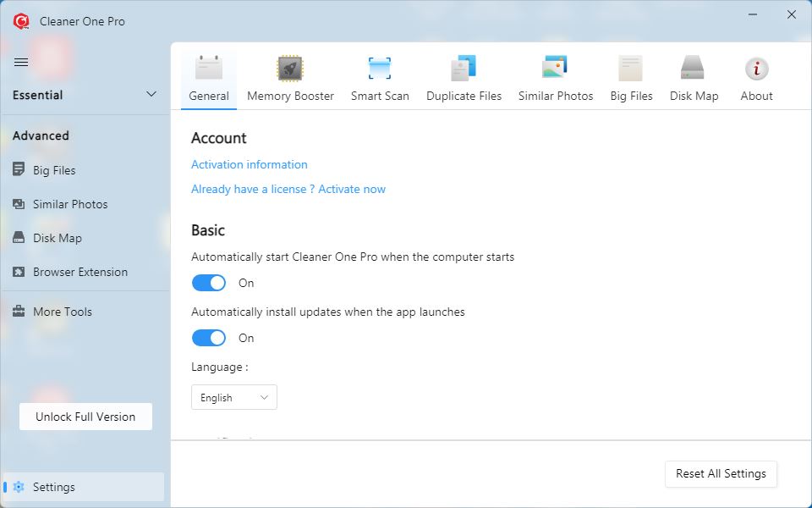Click the Essential section heading text
The width and height of the screenshot is (812, 508).
[38, 95]
